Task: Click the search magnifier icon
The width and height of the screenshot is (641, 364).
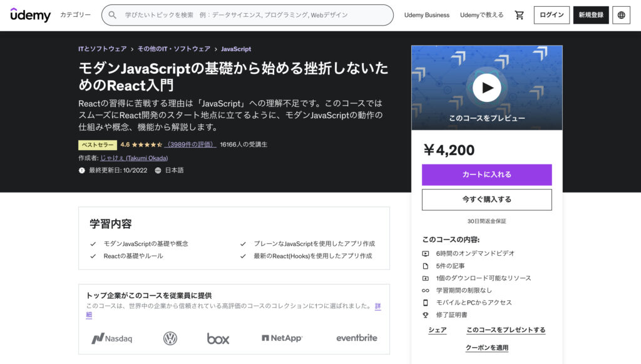Action: (x=112, y=15)
